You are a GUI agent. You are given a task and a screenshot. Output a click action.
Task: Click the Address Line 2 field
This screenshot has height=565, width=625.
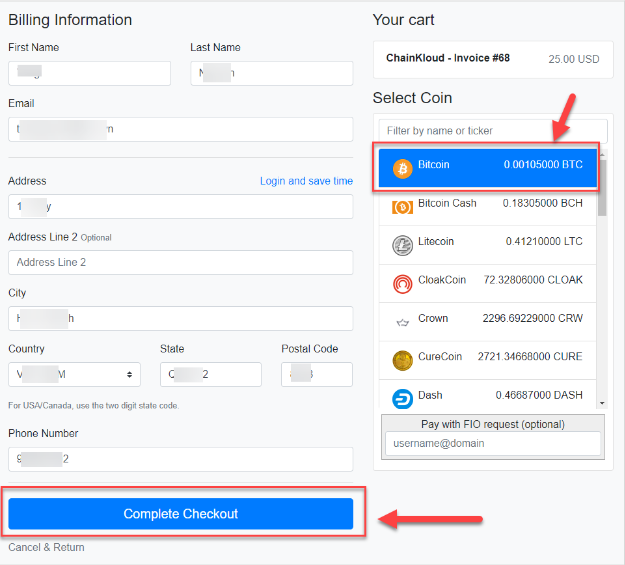click(x=181, y=262)
